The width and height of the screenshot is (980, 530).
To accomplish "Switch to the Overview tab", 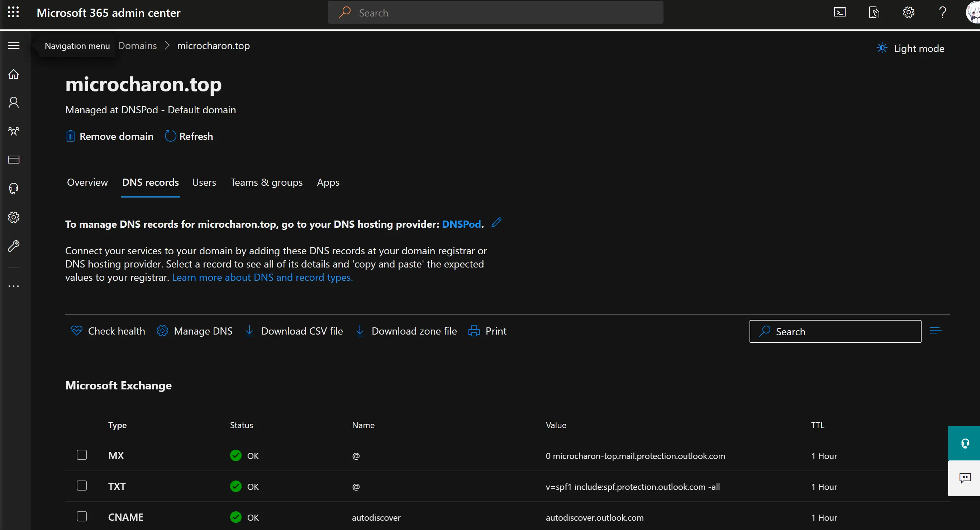I will 87,182.
